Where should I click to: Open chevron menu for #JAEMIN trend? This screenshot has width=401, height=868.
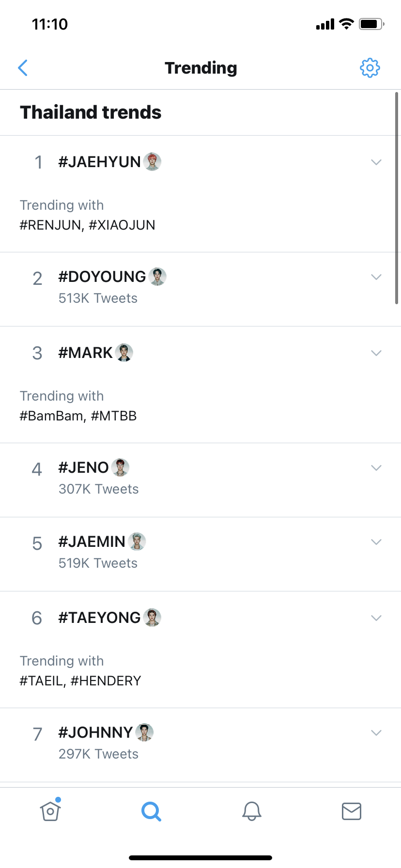click(376, 542)
